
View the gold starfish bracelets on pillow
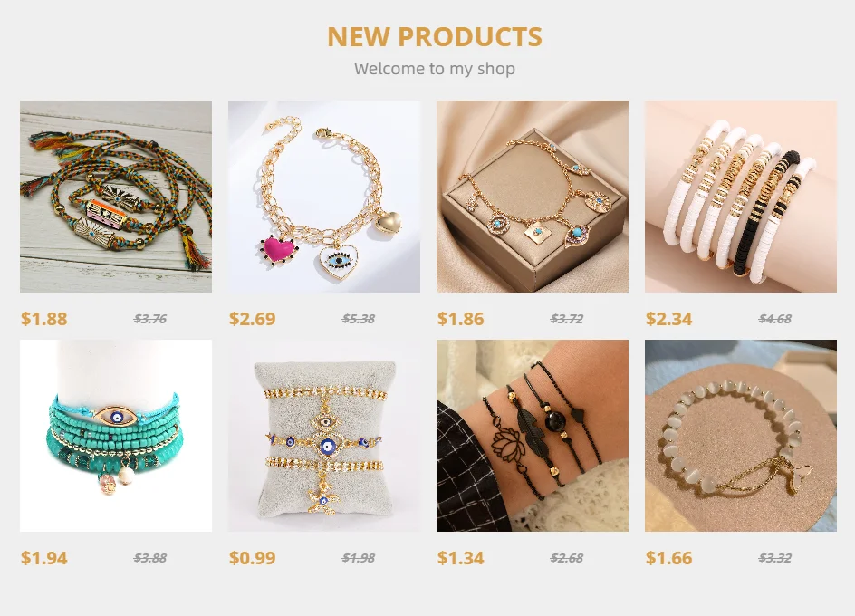pyautogui.click(x=324, y=436)
